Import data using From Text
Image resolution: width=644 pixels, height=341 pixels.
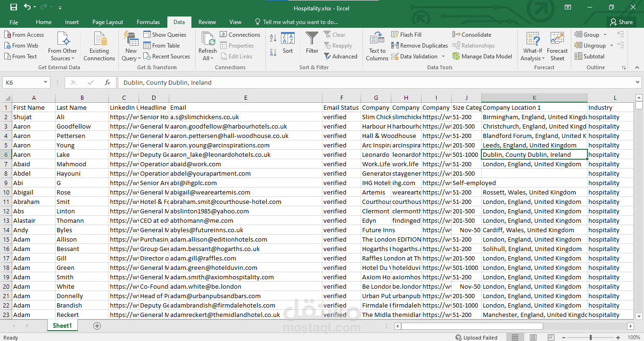click(21, 57)
